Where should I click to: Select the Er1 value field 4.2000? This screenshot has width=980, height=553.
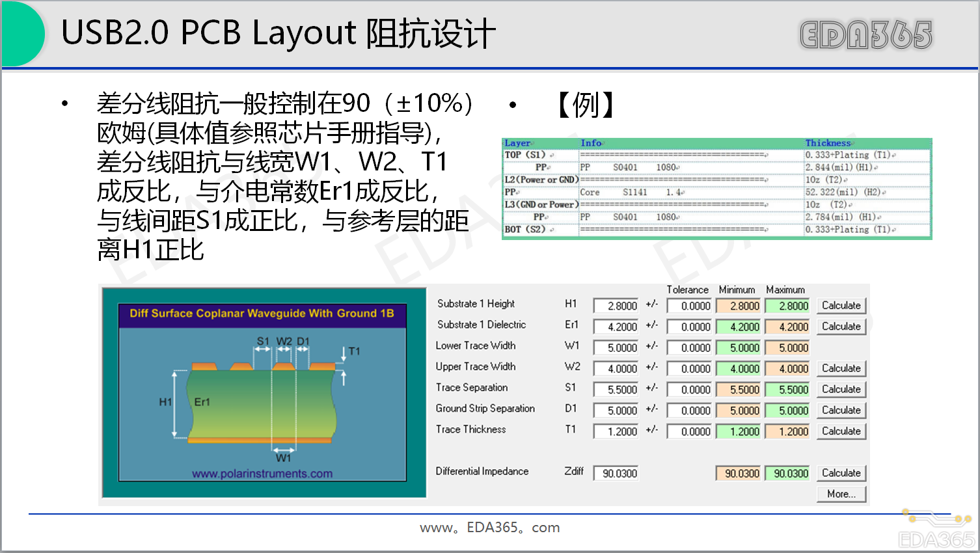click(x=616, y=327)
